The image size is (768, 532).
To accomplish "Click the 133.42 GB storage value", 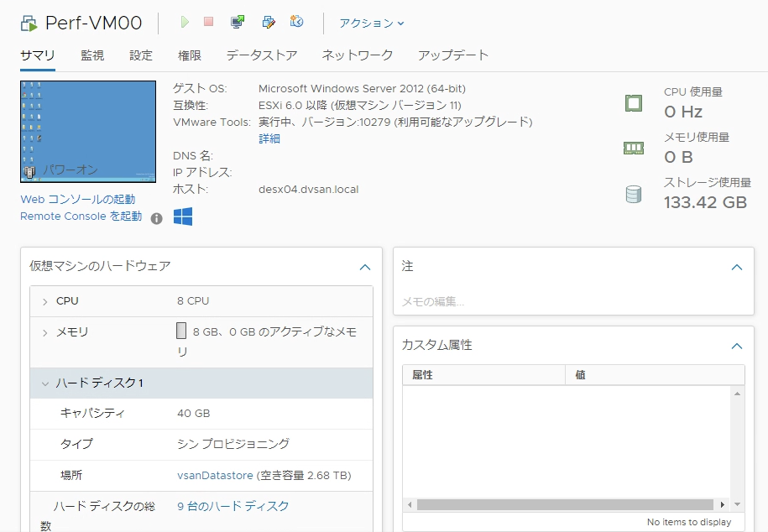I will [x=705, y=202].
